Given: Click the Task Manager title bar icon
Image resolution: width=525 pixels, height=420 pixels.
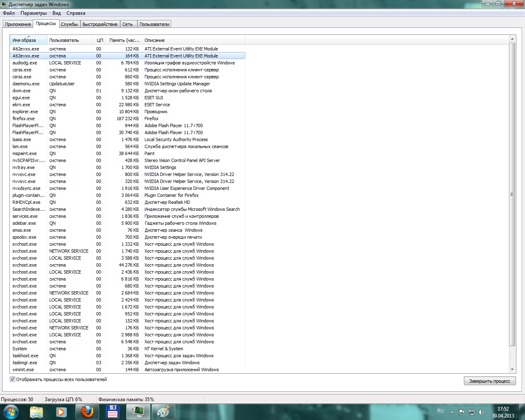Looking at the screenshot, I should (x=5, y=4).
